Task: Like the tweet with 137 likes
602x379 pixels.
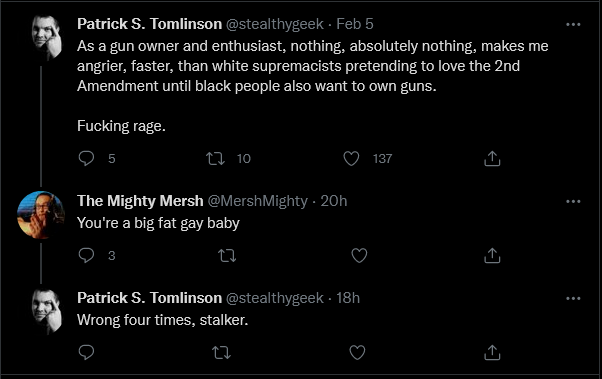Action: (x=351, y=158)
